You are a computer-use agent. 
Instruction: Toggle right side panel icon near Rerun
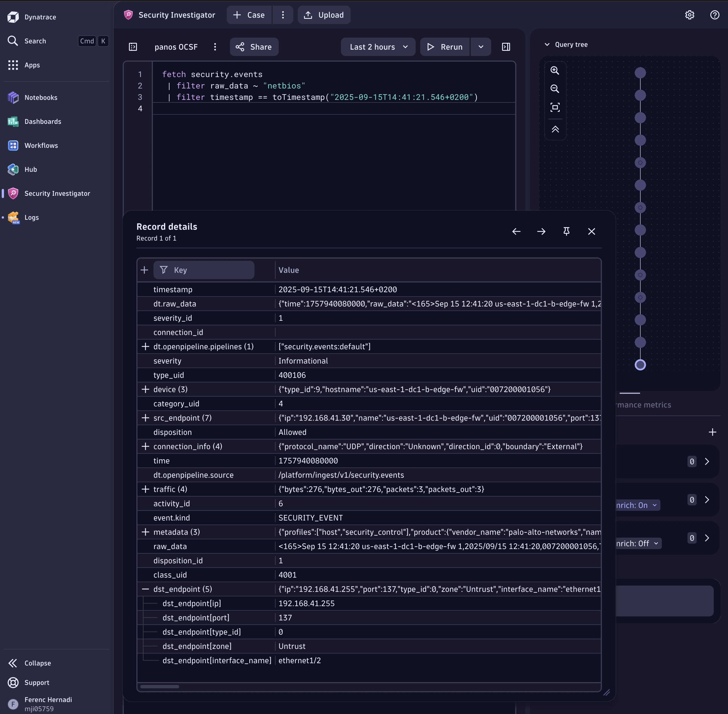(506, 47)
